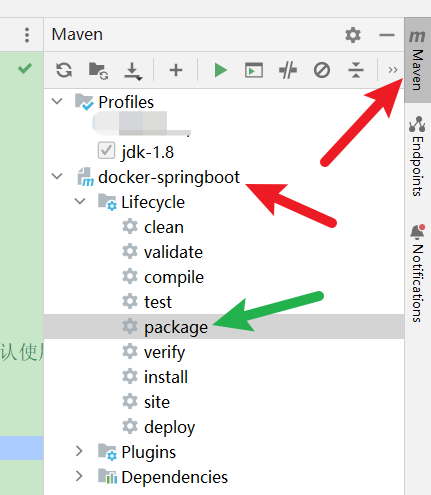The width and height of the screenshot is (431, 495).
Task: Click generate sources and update folders icon
Action: tap(98, 71)
